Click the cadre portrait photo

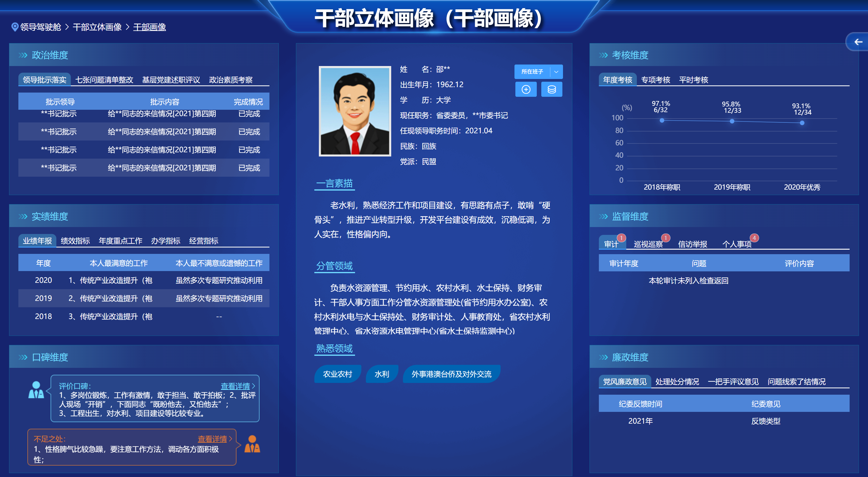[355, 111]
